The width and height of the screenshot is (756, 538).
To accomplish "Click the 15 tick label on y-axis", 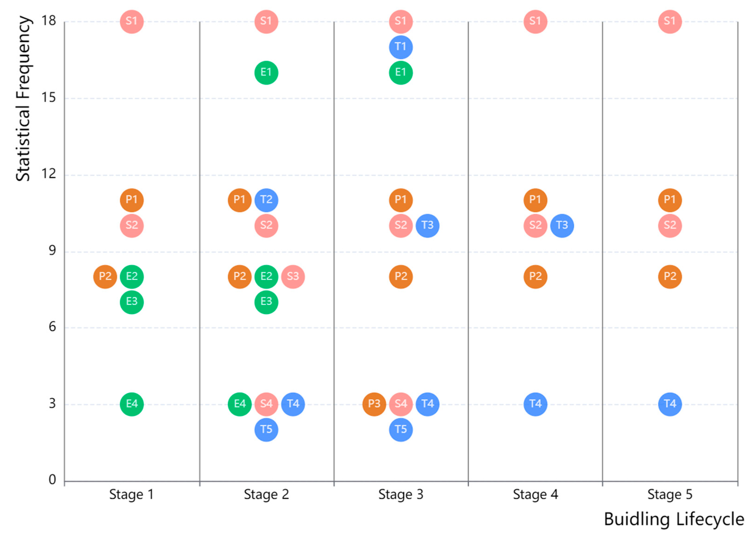I will (48, 98).
